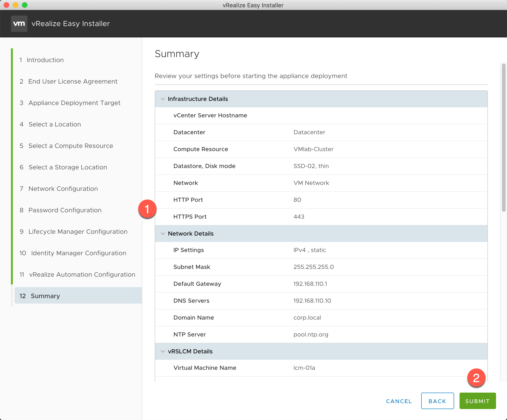Jump to Select a Location step
The width and height of the screenshot is (507, 420).
click(x=50, y=124)
